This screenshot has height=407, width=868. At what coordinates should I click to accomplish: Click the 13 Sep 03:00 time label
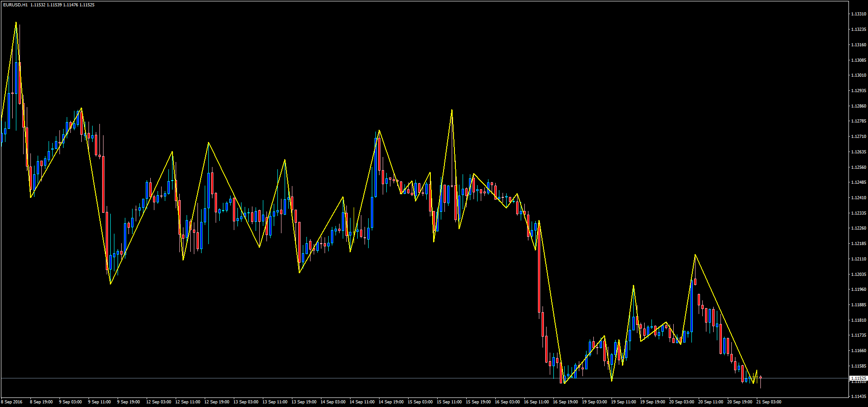point(246,402)
